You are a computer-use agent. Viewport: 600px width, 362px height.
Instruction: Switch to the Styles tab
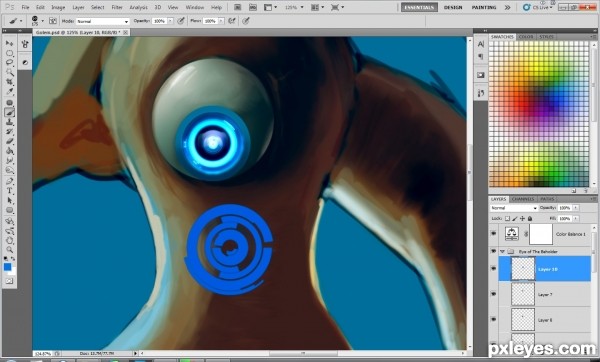546,37
